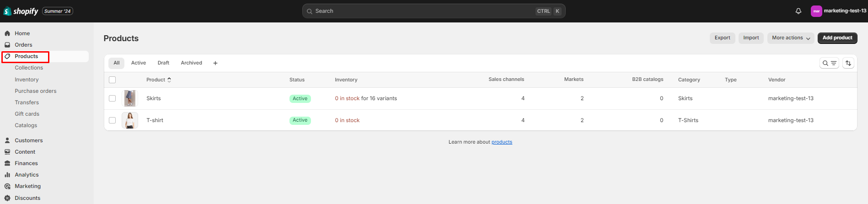
Task: Click the Add product button
Action: point(837,38)
